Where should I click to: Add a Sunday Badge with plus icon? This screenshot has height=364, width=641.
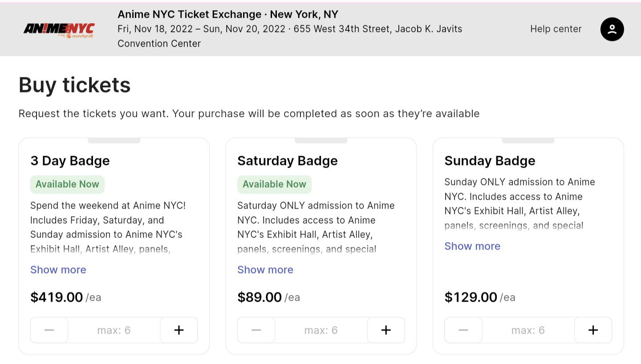coord(593,330)
